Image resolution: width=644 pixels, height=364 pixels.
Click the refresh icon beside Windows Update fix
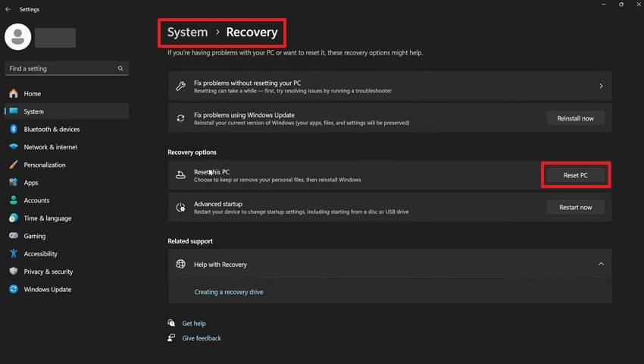(x=181, y=118)
